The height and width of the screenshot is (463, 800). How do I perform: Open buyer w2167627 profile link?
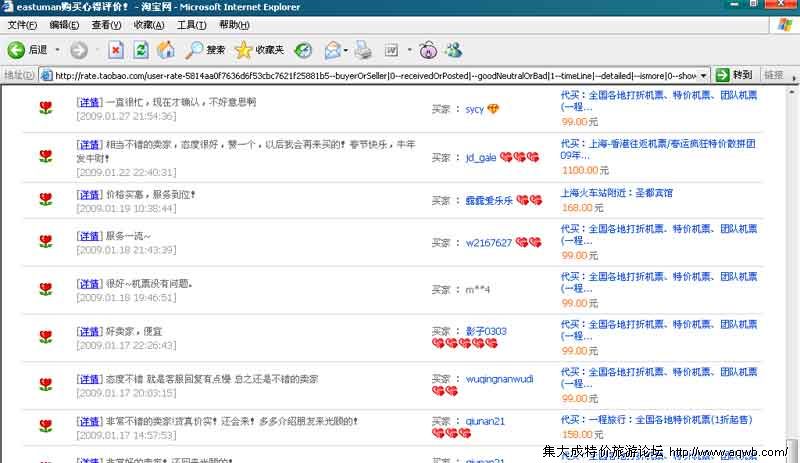(488, 242)
